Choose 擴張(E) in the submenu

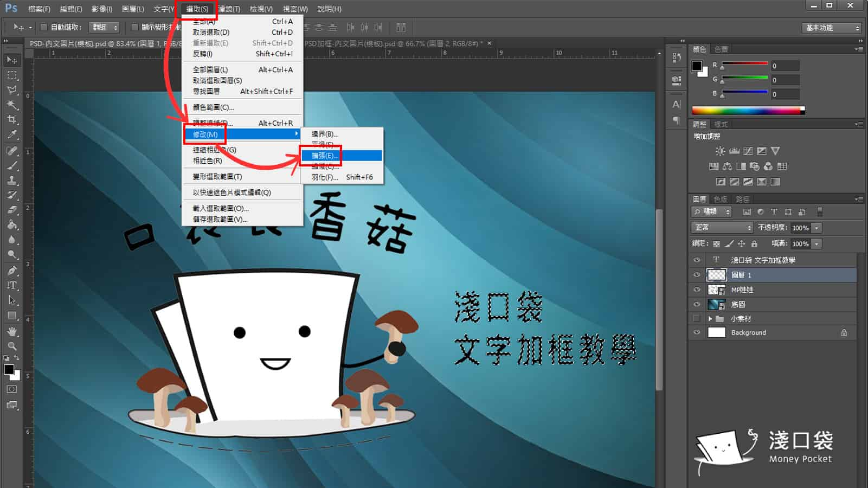pyautogui.click(x=342, y=156)
